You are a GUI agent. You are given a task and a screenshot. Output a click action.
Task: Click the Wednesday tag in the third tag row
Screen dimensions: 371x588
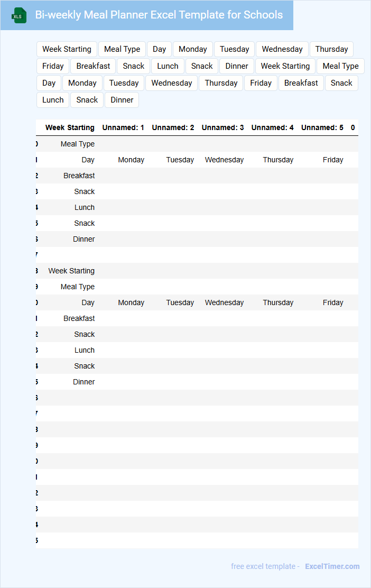[x=172, y=83]
